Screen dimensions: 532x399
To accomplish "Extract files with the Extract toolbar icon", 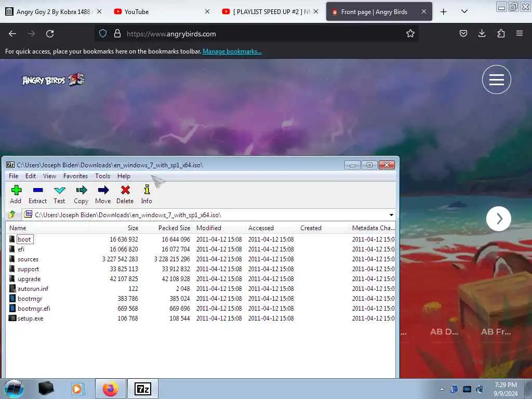I will click(x=37, y=194).
